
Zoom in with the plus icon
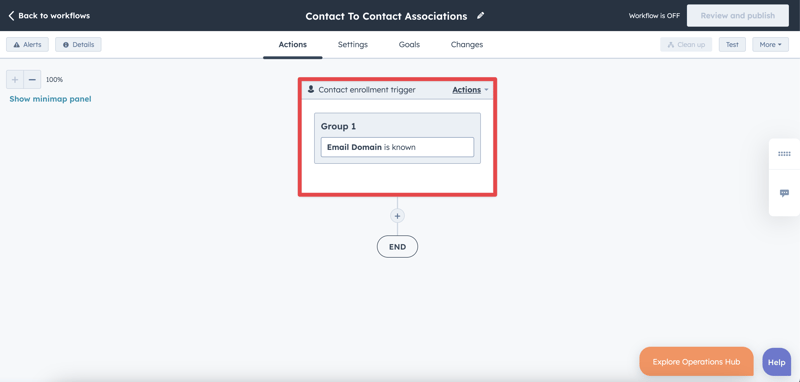[15, 80]
